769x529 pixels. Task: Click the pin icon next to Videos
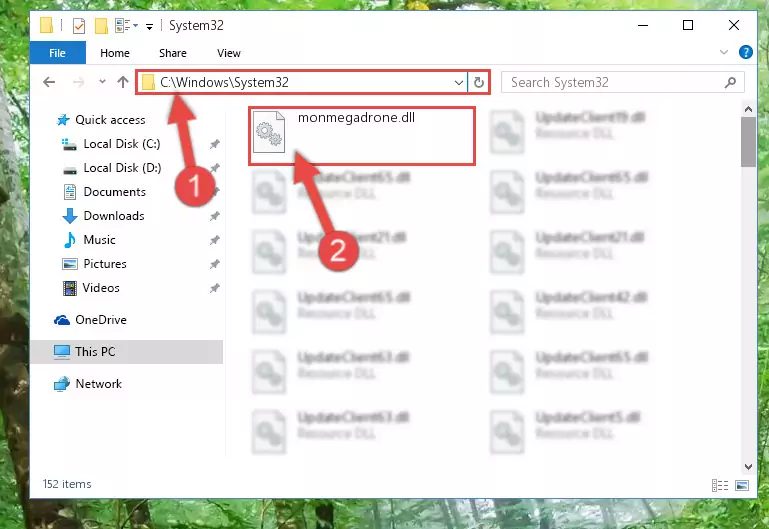click(214, 288)
